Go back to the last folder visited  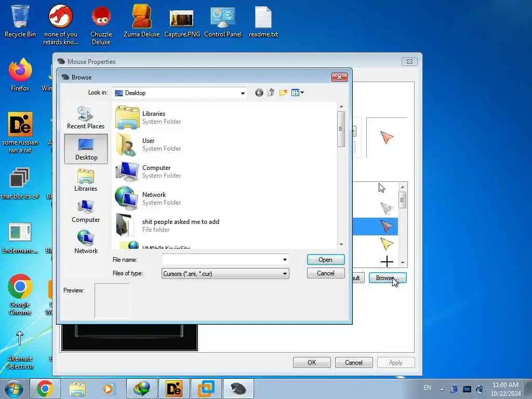[x=259, y=92]
